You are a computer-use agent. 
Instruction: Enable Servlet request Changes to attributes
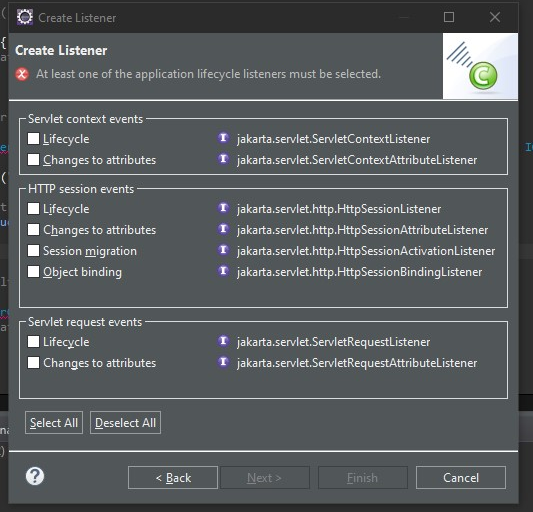[33, 362]
